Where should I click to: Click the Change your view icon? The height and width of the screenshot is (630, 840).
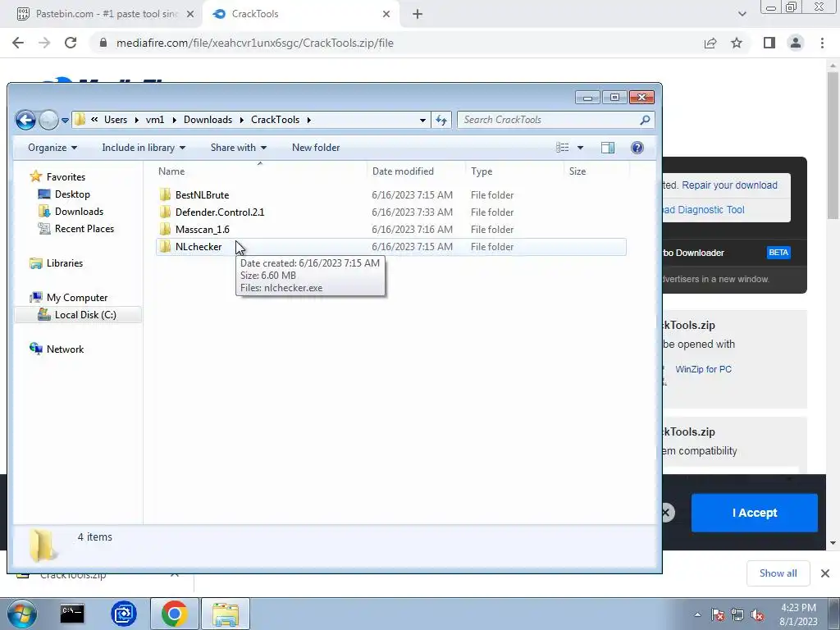563,148
